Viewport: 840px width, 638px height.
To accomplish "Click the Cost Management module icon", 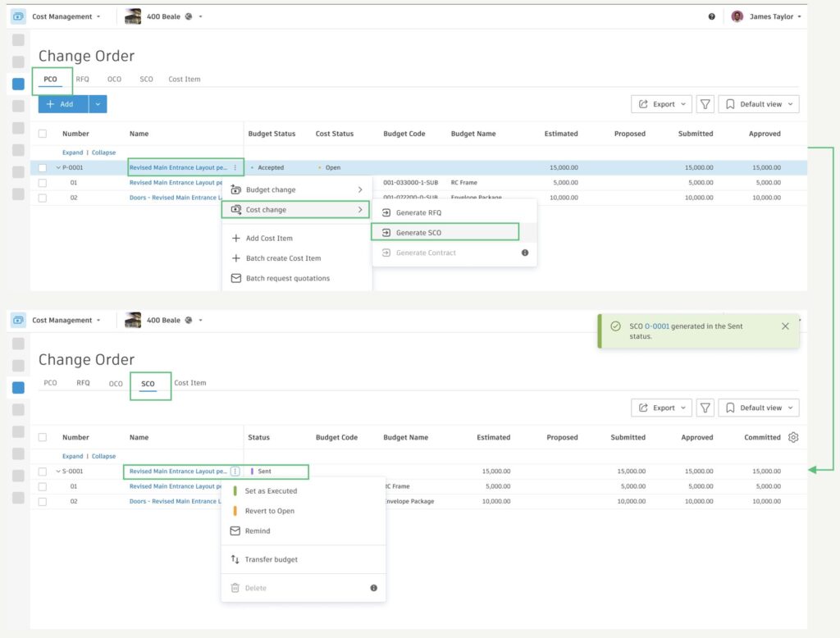I will 18,16.
